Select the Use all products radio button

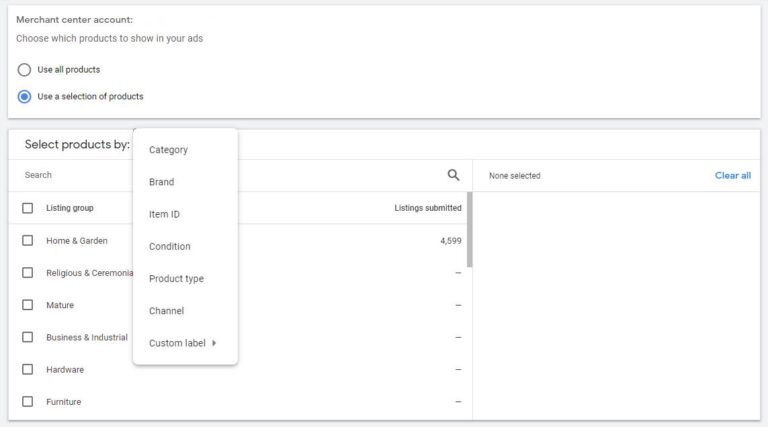pos(24,70)
